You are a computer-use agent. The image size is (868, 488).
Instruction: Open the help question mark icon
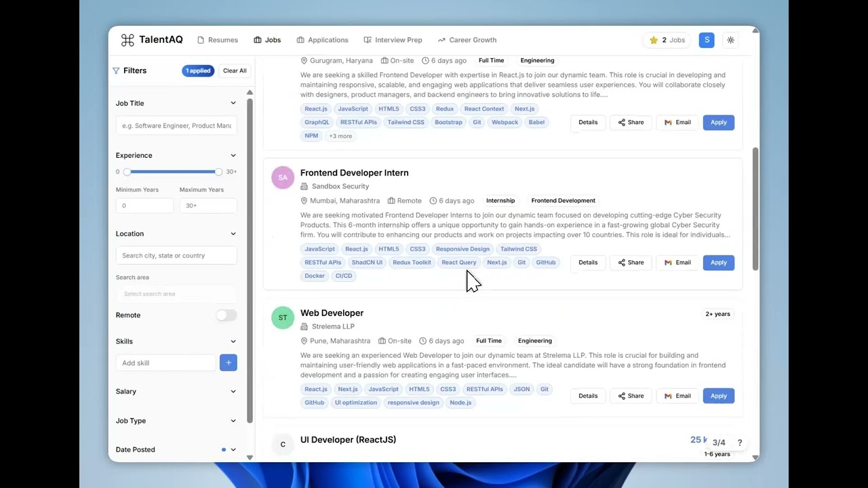tap(740, 443)
